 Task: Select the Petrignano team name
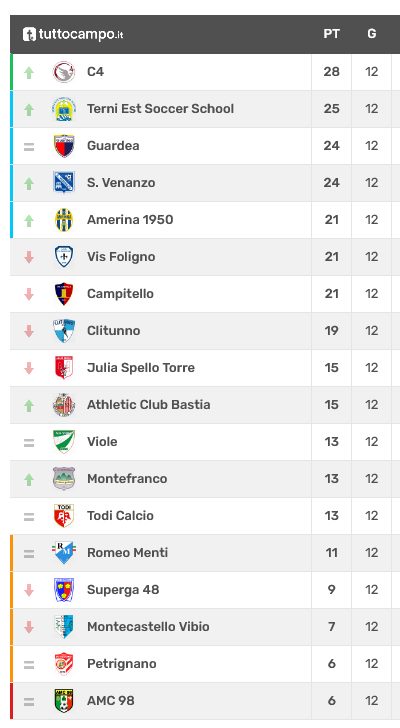pos(122,664)
